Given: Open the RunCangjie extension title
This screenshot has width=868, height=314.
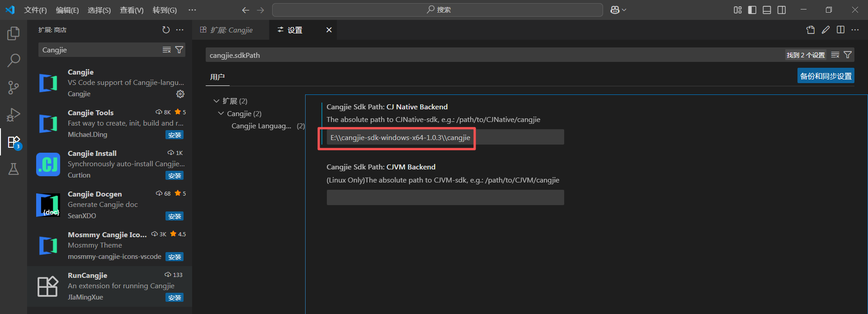Looking at the screenshot, I should (87, 275).
